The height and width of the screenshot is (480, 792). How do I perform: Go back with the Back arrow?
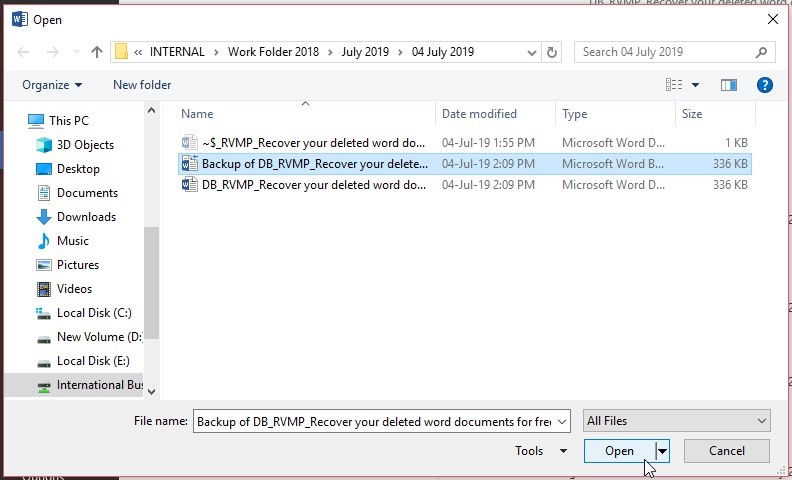coord(23,52)
